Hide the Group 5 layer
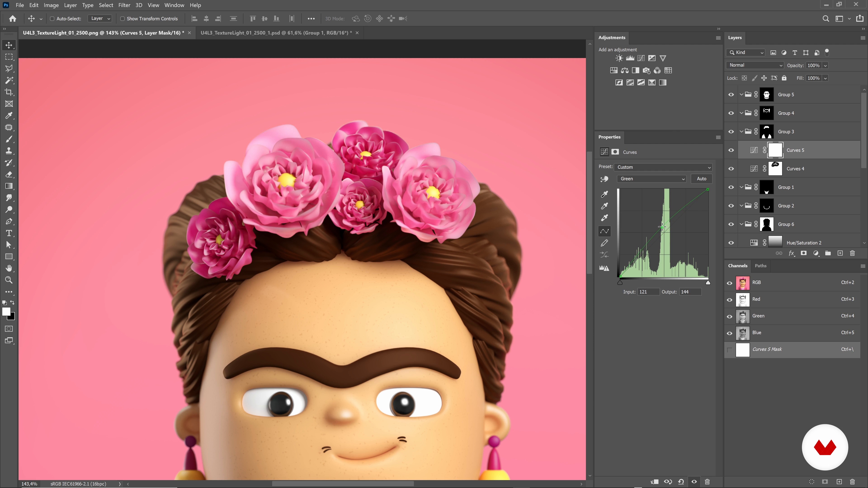The image size is (868, 488). (x=731, y=95)
